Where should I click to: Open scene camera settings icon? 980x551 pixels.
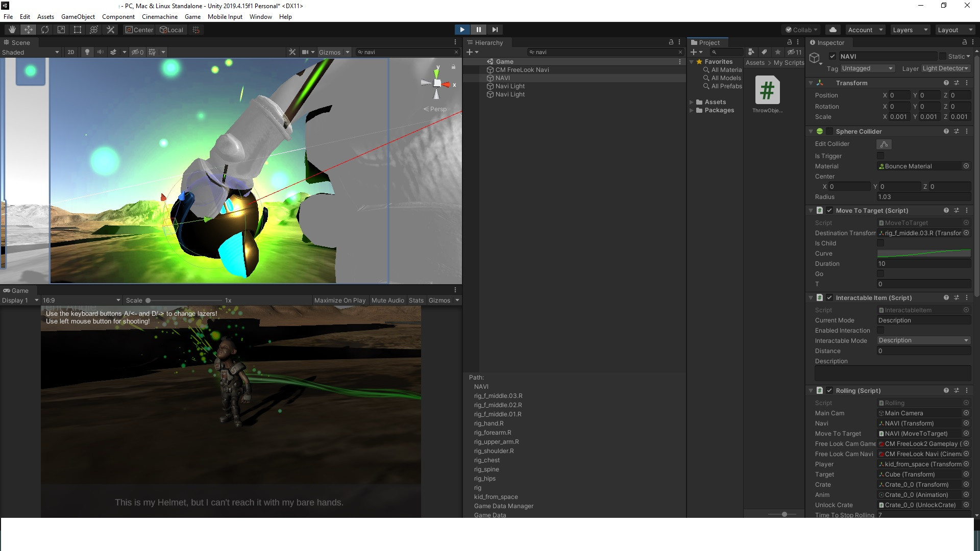pos(305,52)
